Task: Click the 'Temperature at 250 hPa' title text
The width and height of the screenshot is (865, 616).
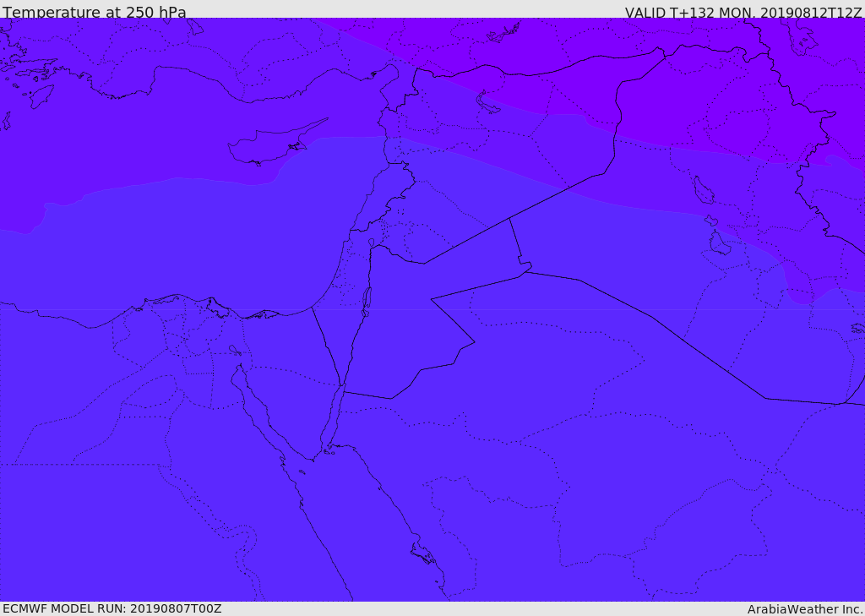Action: (x=95, y=12)
